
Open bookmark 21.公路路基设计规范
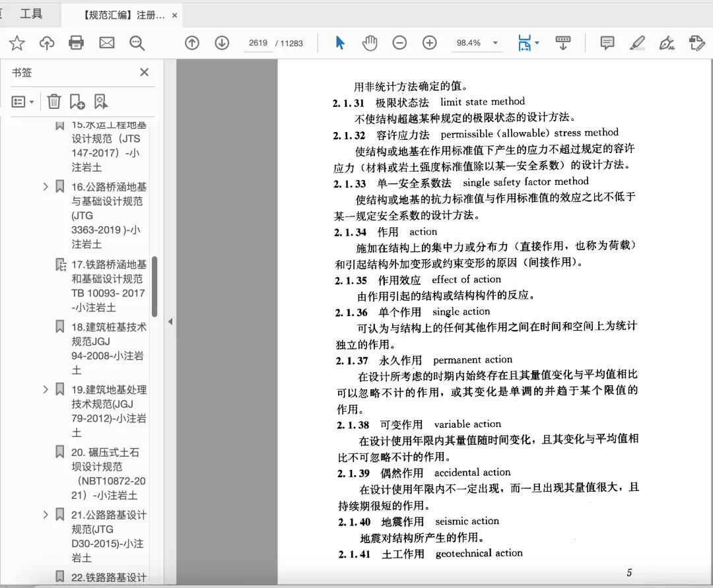click(x=109, y=537)
